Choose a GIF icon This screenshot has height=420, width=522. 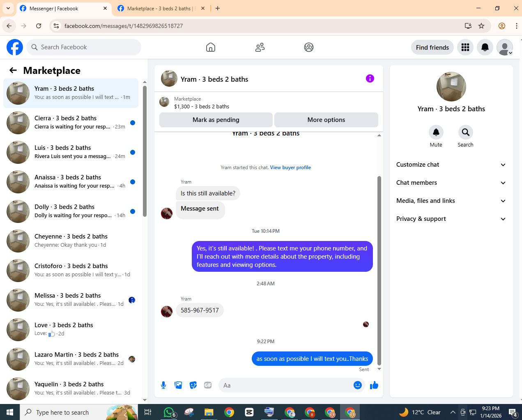208,385
